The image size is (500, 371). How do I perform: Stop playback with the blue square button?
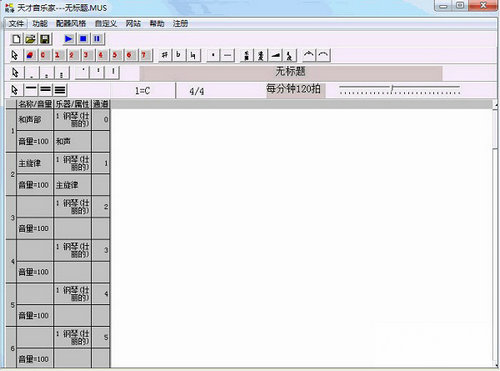pos(83,39)
